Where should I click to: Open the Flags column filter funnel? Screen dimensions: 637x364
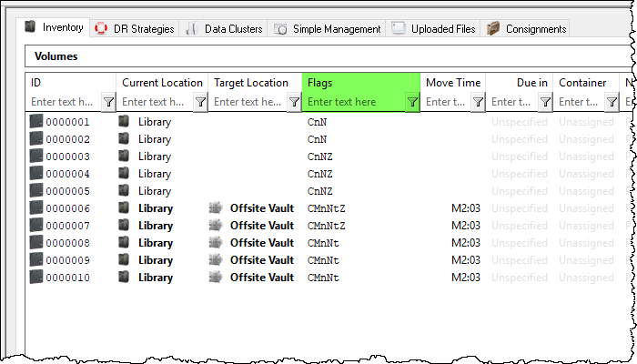click(x=412, y=102)
